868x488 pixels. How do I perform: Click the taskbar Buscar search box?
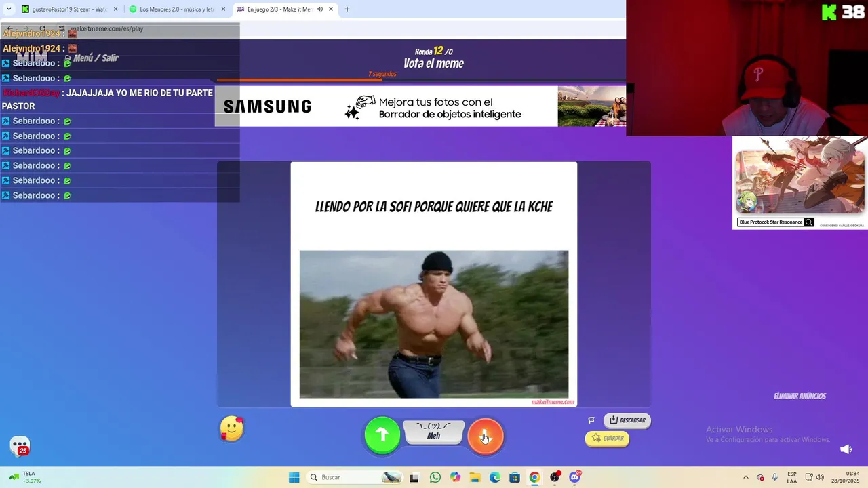pos(355,477)
